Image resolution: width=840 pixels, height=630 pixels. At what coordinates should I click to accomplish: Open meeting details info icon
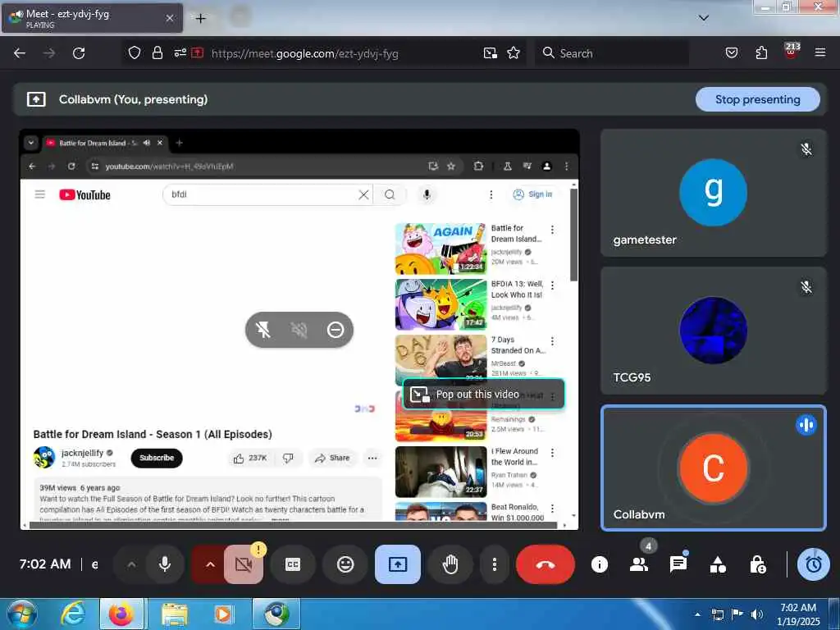pyautogui.click(x=599, y=564)
